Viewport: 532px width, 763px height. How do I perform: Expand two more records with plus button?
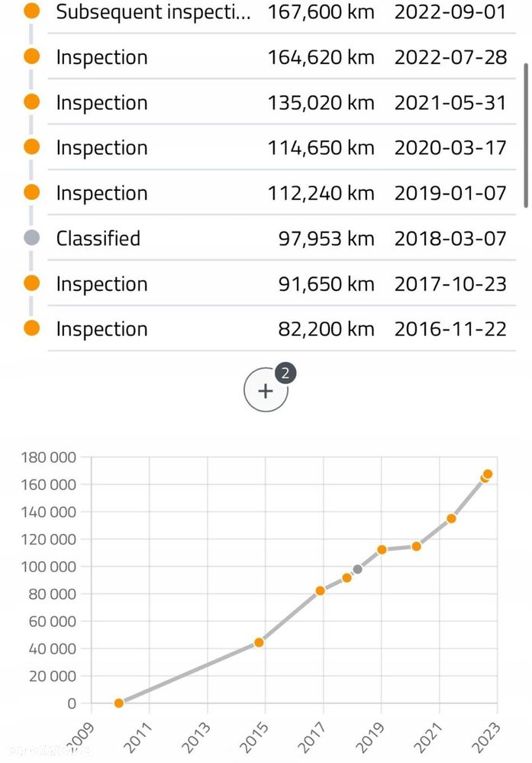pos(266,391)
